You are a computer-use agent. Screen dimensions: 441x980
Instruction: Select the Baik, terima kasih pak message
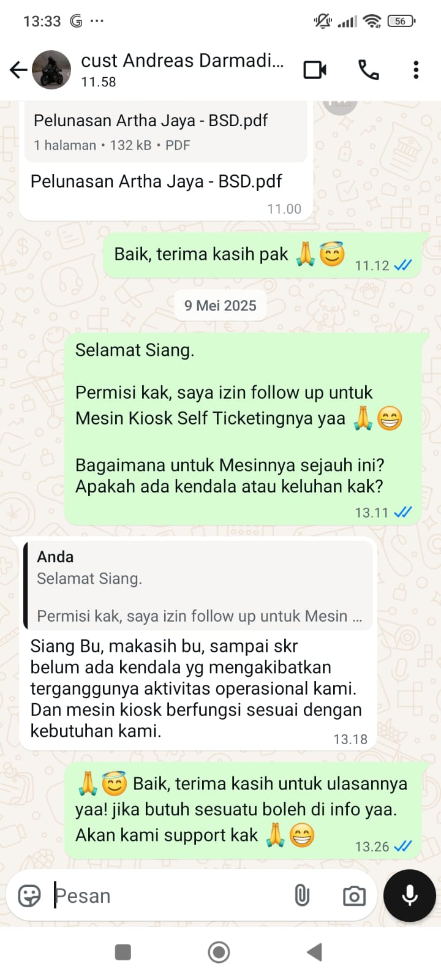[x=262, y=255]
